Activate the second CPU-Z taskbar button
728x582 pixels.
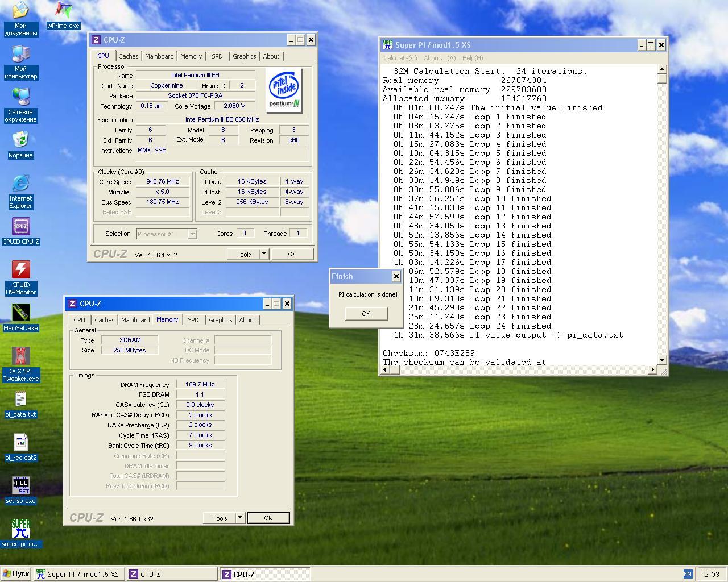click(264, 574)
